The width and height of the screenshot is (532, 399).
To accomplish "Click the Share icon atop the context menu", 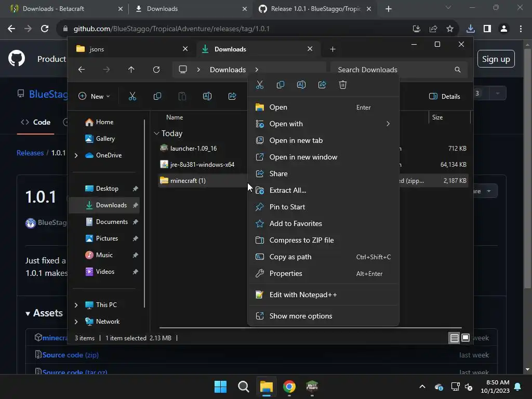I will click(322, 85).
